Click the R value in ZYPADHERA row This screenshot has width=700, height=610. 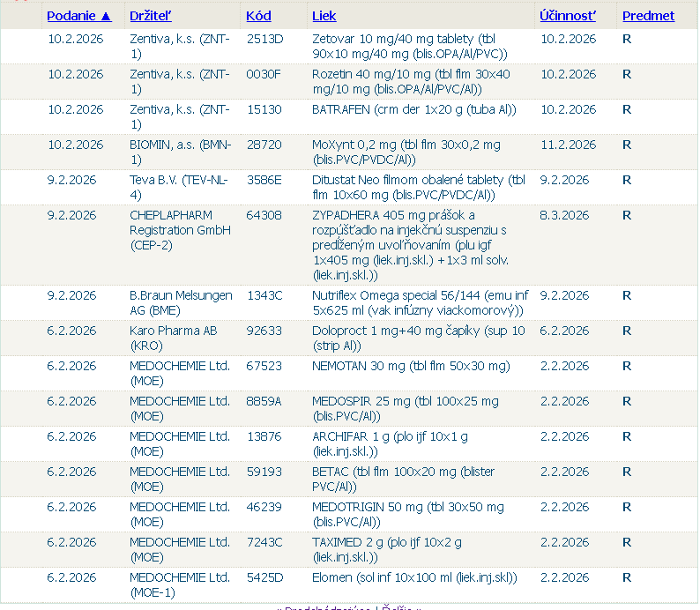pos(627,216)
